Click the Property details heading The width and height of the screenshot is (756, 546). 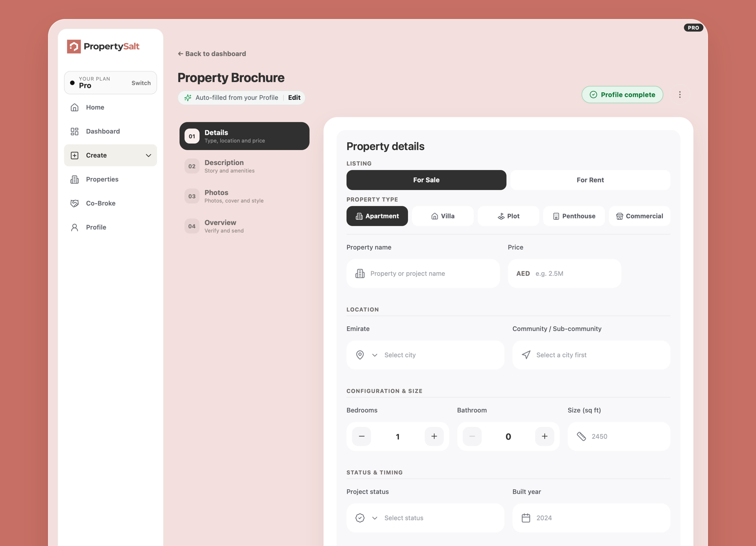pyautogui.click(x=386, y=147)
